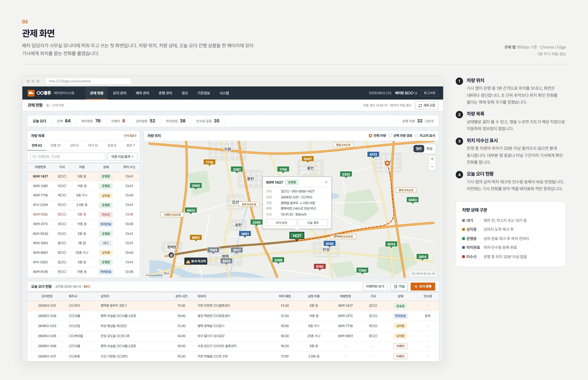Open the 배차 관리 menu
The image size is (588, 380).
point(143,93)
